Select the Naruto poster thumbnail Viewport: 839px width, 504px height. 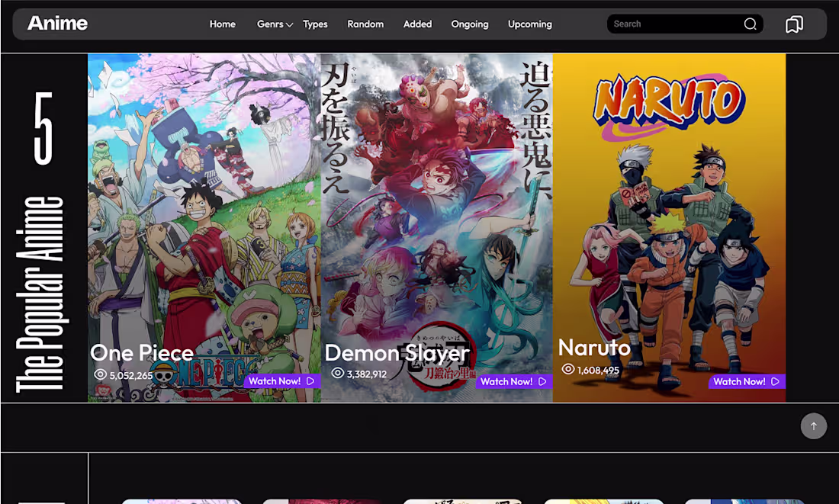click(x=669, y=226)
